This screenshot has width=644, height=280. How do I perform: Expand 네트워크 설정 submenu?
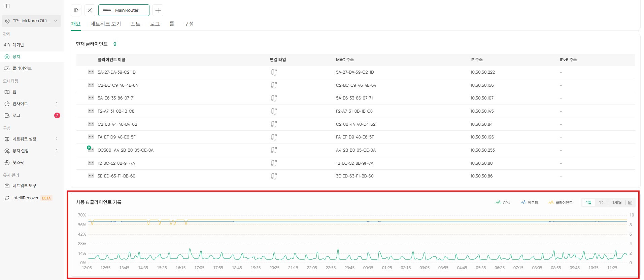click(56, 139)
